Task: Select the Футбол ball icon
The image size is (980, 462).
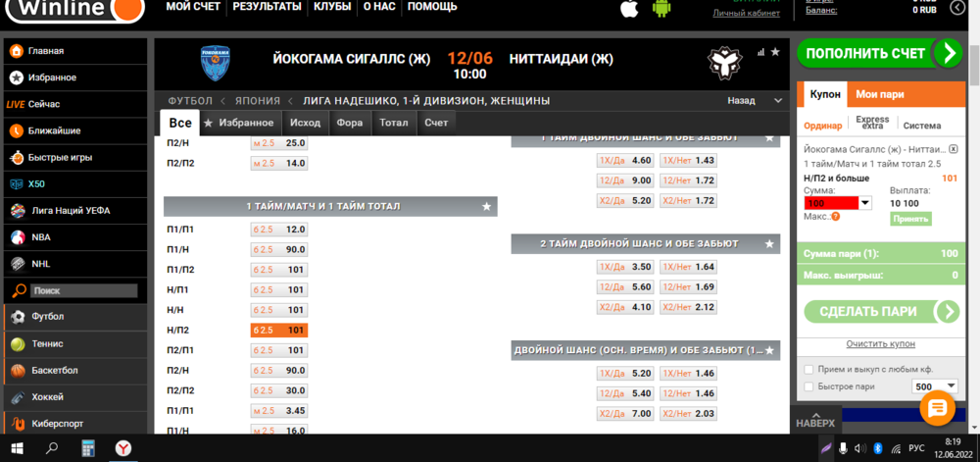Action: pos(18,317)
